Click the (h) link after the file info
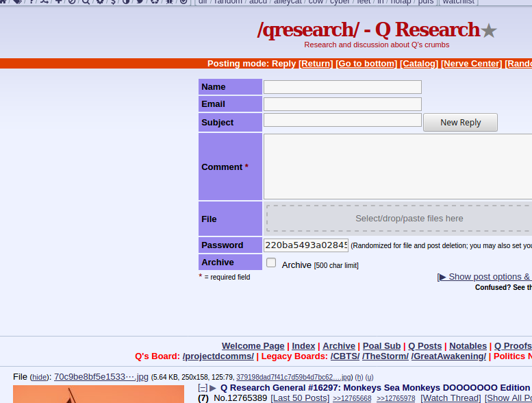 click(x=359, y=377)
